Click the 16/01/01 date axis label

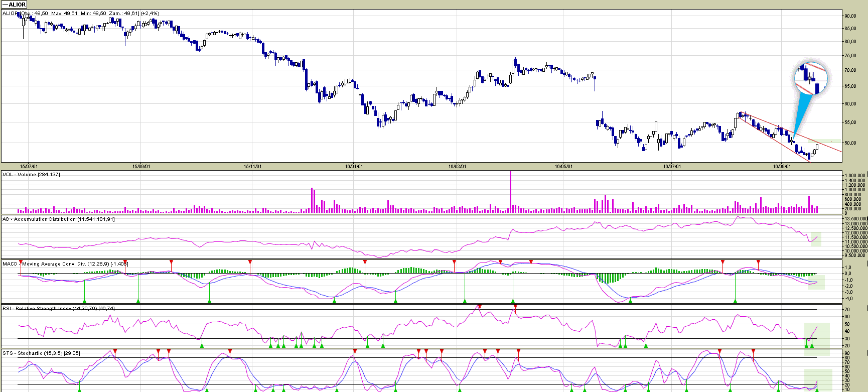click(x=354, y=167)
